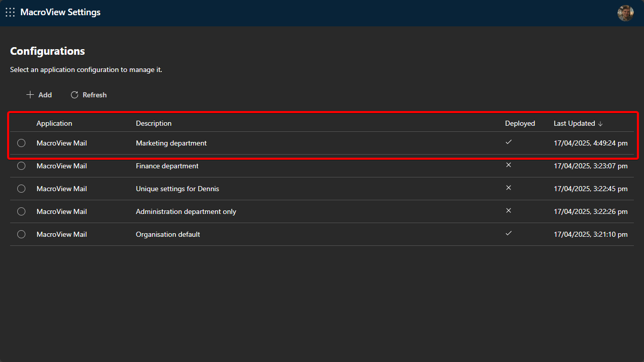Click the deployed checkmark for Marketing department
644x362 pixels.
click(509, 142)
